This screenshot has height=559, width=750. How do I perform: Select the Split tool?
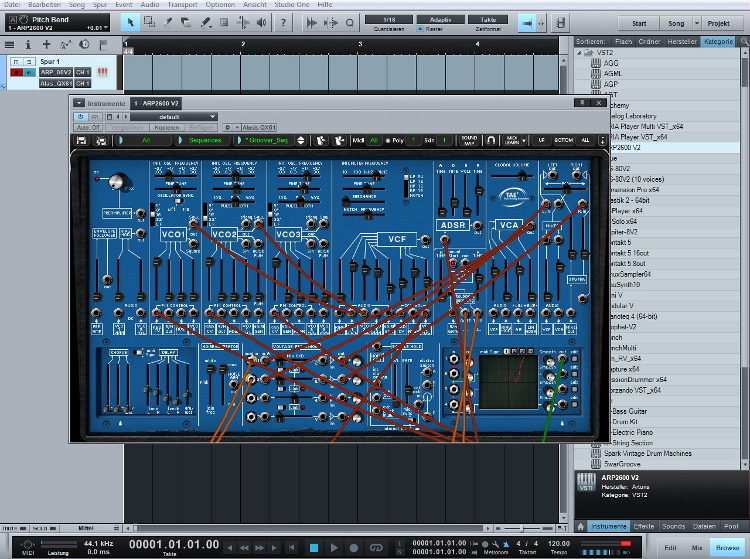click(168, 22)
